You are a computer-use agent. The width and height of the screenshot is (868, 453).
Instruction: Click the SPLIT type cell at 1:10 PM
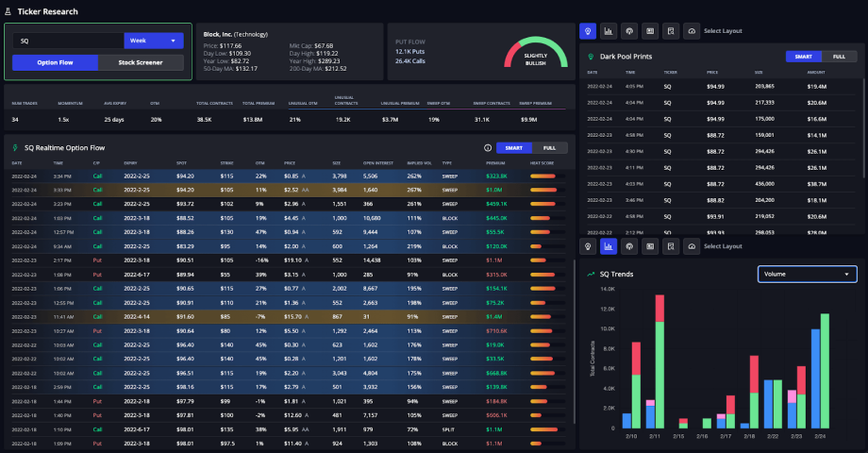pos(448,429)
